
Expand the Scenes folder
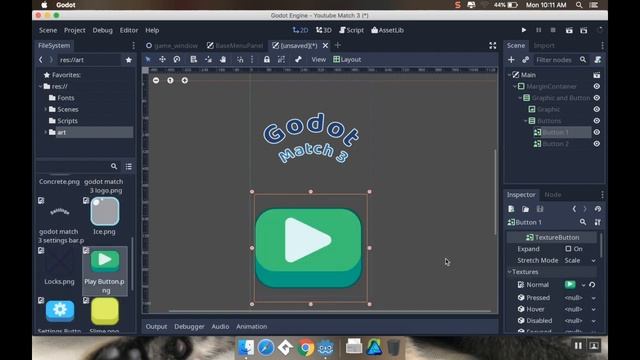pyautogui.click(x=45, y=109)
